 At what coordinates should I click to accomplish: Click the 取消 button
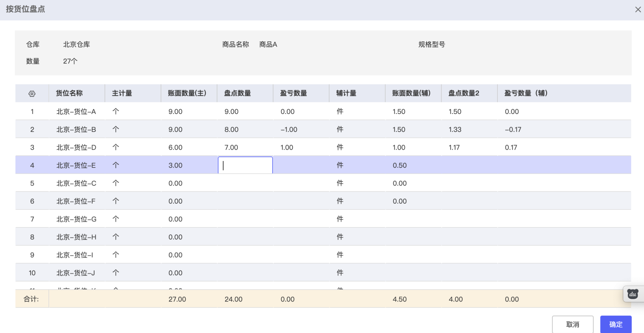click(572, 324)
